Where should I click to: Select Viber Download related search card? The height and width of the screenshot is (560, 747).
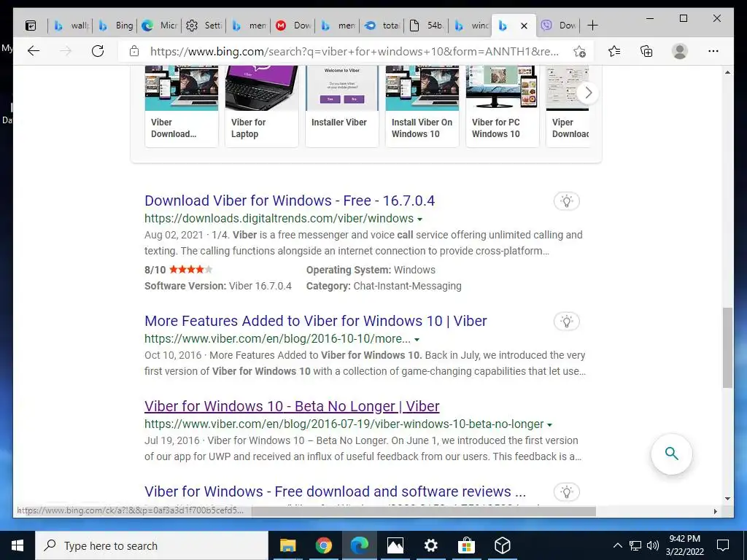pyautogui.click(x=182, y=106)
